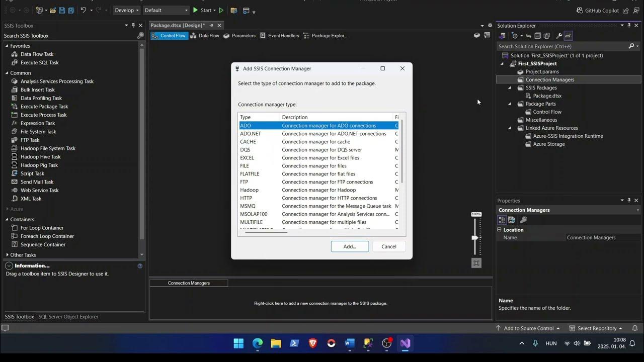Select Azure Storage in Solution Explorer

(x=548, y=144)
